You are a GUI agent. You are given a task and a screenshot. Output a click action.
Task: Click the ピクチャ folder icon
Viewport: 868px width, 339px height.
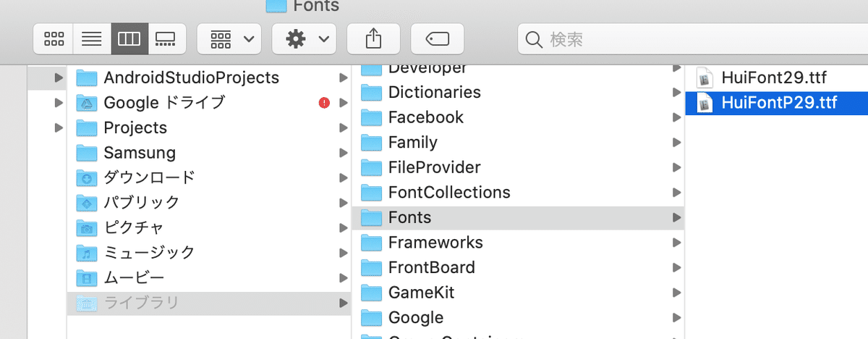coord(87,227)
